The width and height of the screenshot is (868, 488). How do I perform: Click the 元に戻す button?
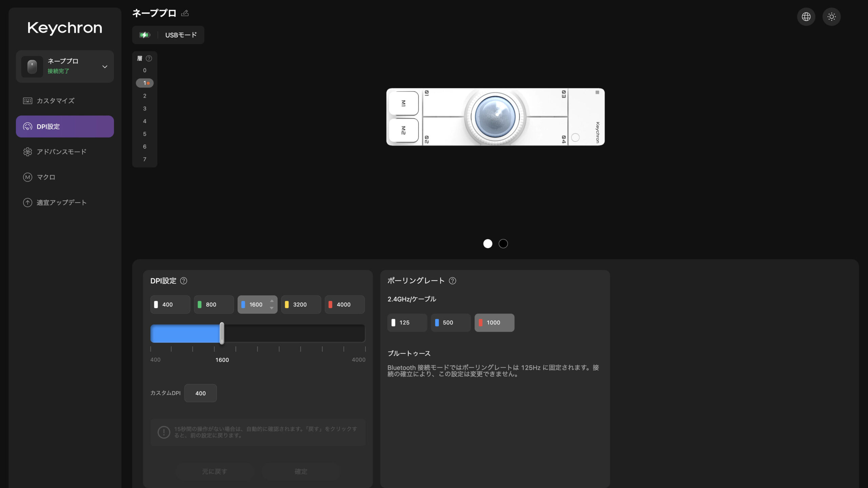(x=214, y=471)
